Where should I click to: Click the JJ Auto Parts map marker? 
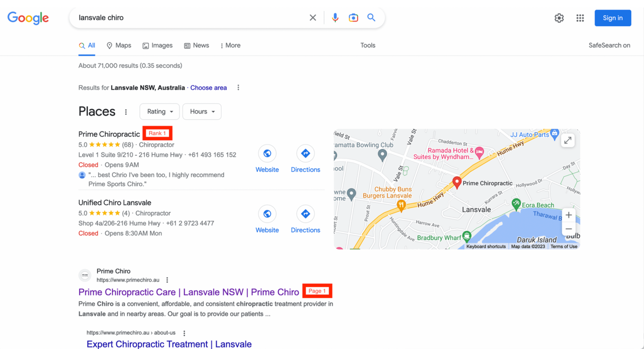click(554, 134)
